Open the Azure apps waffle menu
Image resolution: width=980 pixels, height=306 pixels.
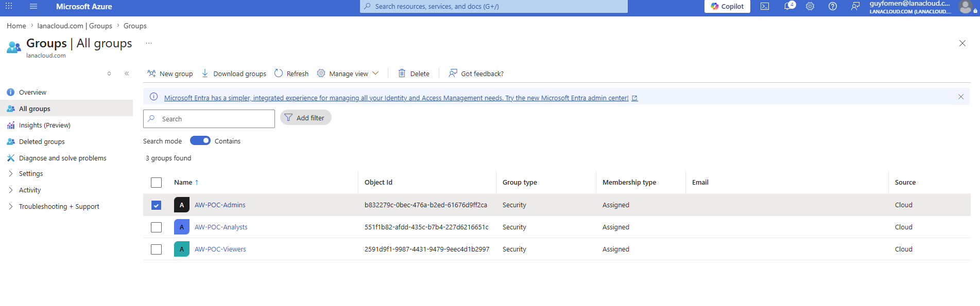pos(9,6)
